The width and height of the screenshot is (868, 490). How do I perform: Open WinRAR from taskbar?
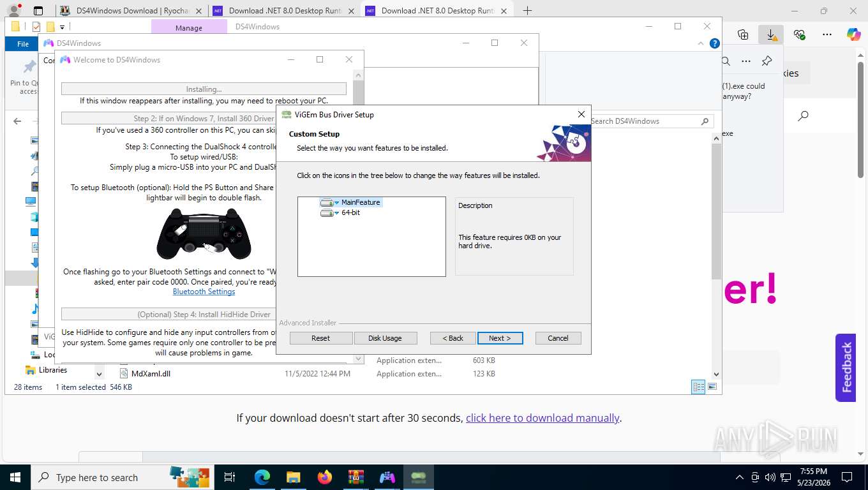click(x=356, y=477)
